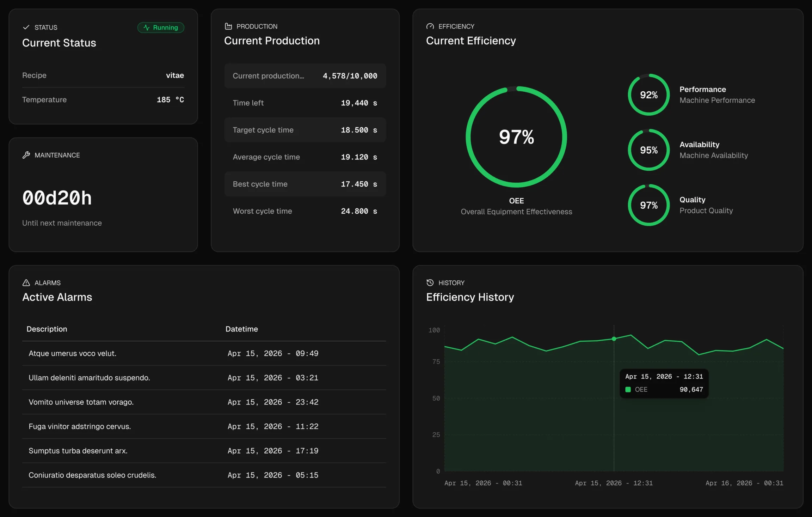Select the alarm 'Coniuratio desparatus soleo crudelis.'
The height and width of the screenshot is (517, 812).
coord(204,475)
